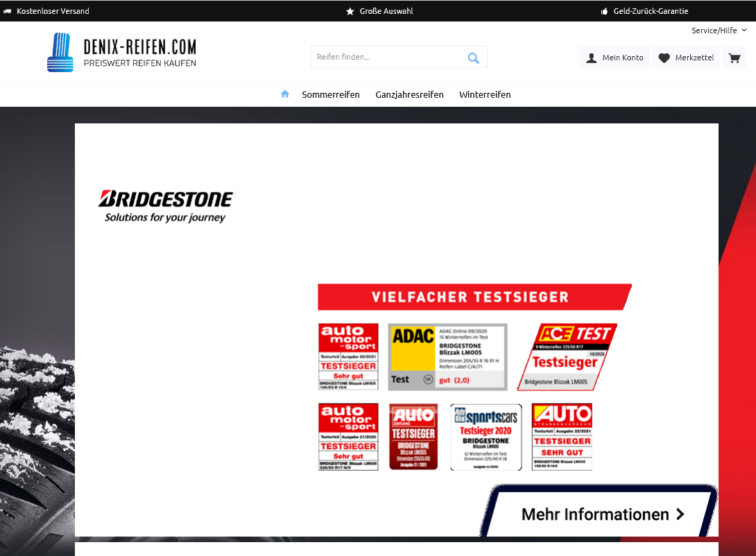
Task: Click the truck icon for free shipping
Action: (7, 11)
